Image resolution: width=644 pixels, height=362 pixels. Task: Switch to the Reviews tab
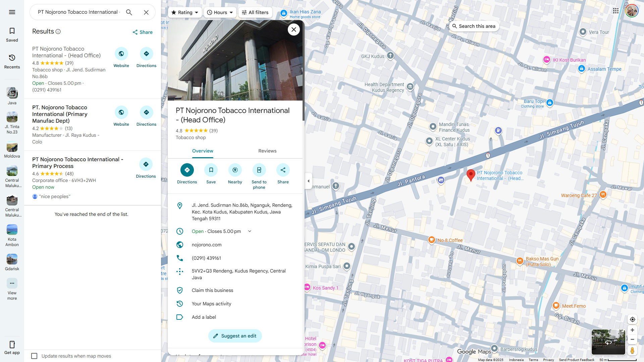click(267, 151)
